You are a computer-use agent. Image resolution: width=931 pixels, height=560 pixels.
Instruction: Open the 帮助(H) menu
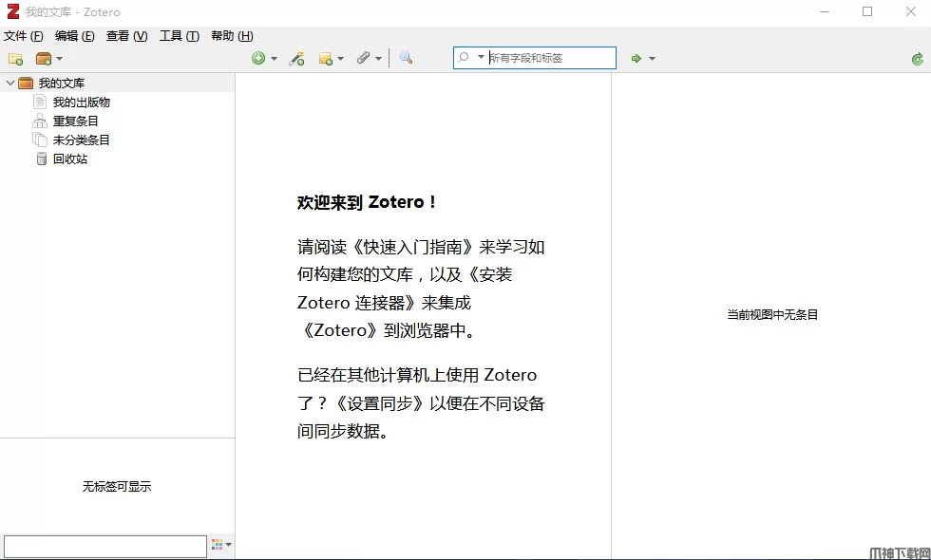click(232, 36)
